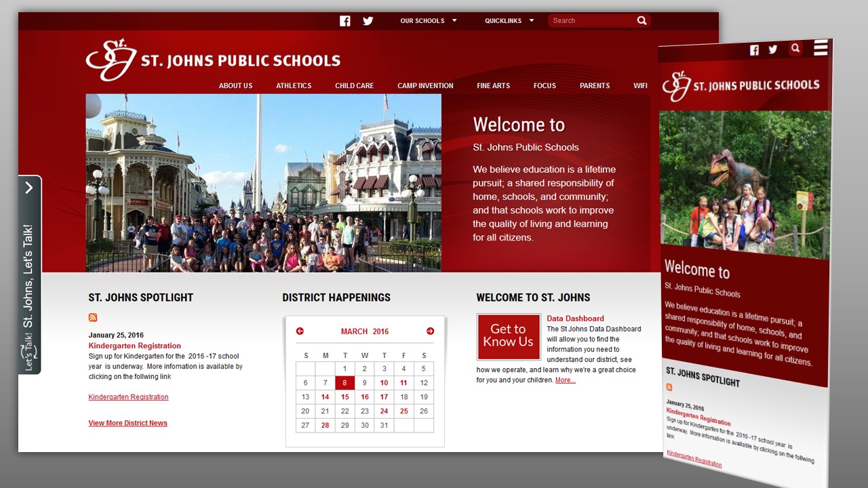Expand the Let's Talk side tab arrow

[x=29, y=188]
